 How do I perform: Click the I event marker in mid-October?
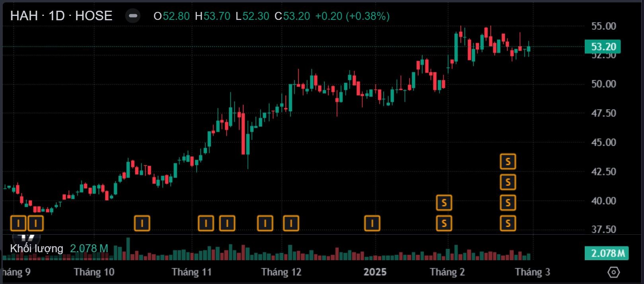[142, 223]
